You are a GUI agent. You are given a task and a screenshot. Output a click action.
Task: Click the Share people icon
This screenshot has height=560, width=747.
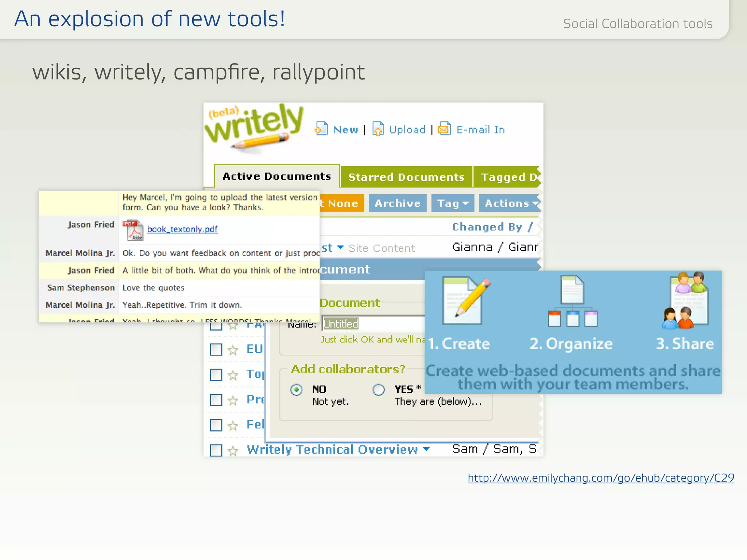[x=686, y=300]
